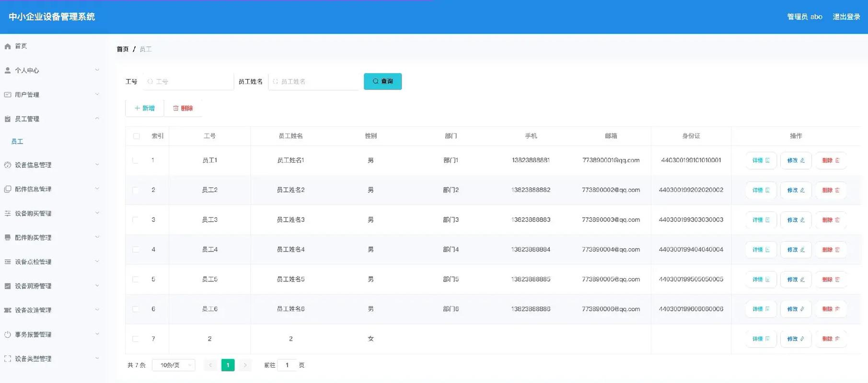Click the next page arrow
Screen dimensions: 868x383
pyautogui.click(x=245, y=365)
